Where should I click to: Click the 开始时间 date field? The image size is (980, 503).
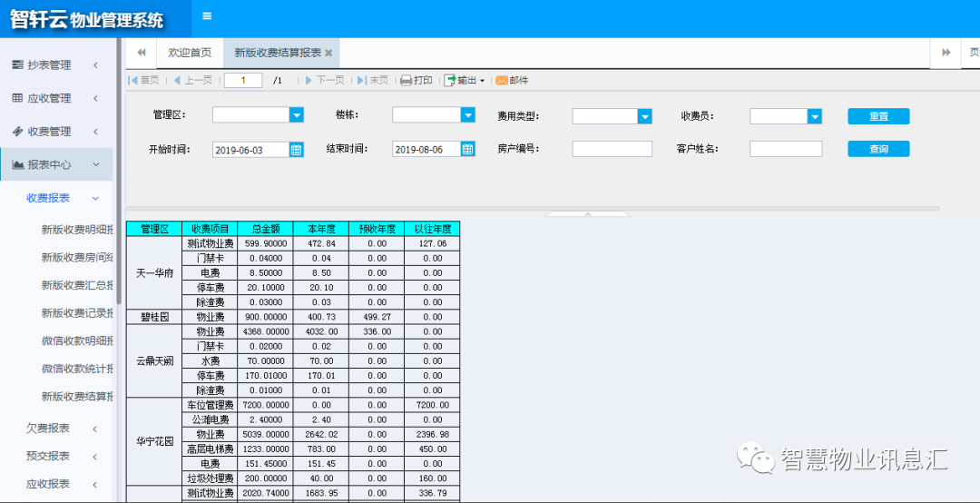coord(250,150)
